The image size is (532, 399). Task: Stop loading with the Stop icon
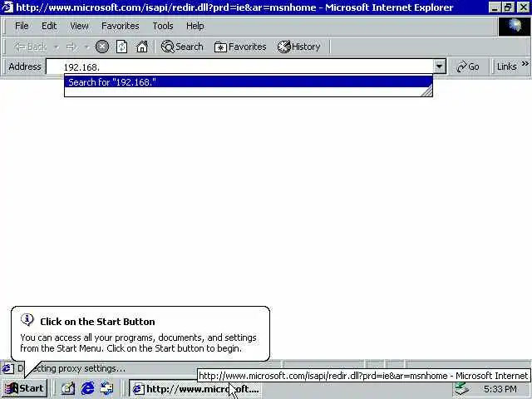[x=102, y=47]
